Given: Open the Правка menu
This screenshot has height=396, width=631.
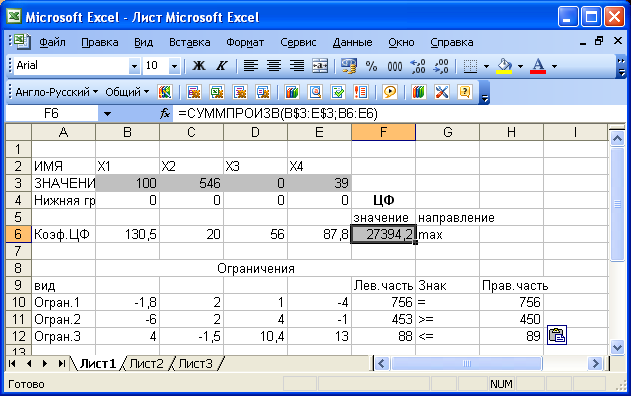Looking at the screenshot, I should point(100,42).
